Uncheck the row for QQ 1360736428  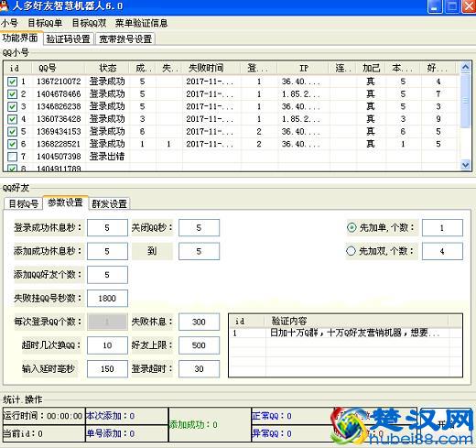click(12, 119)
